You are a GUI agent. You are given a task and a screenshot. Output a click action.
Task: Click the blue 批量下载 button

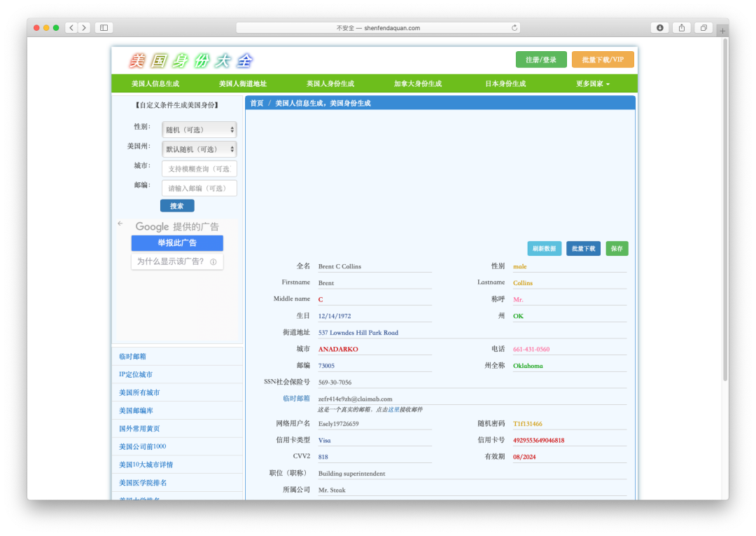pos(583,249)
